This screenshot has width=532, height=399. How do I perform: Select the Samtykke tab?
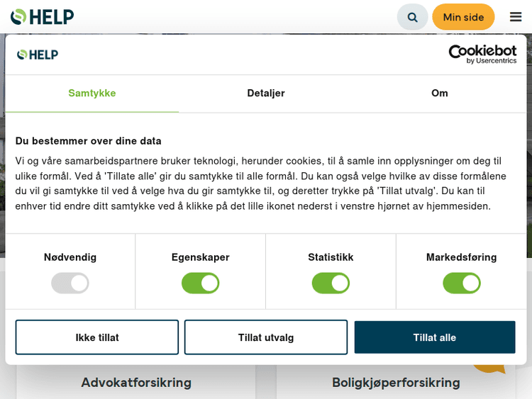click(92, 93)
